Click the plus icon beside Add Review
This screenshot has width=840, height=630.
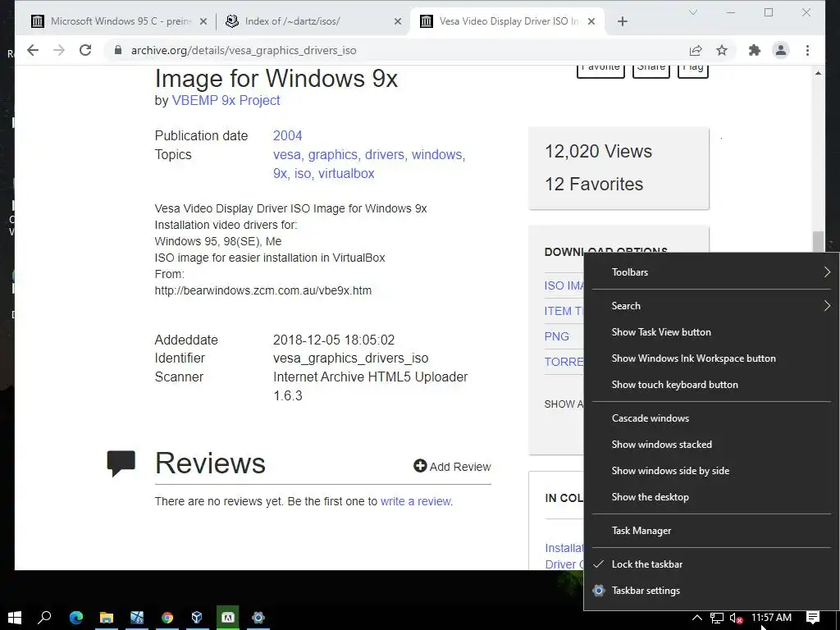click(420, 466)
